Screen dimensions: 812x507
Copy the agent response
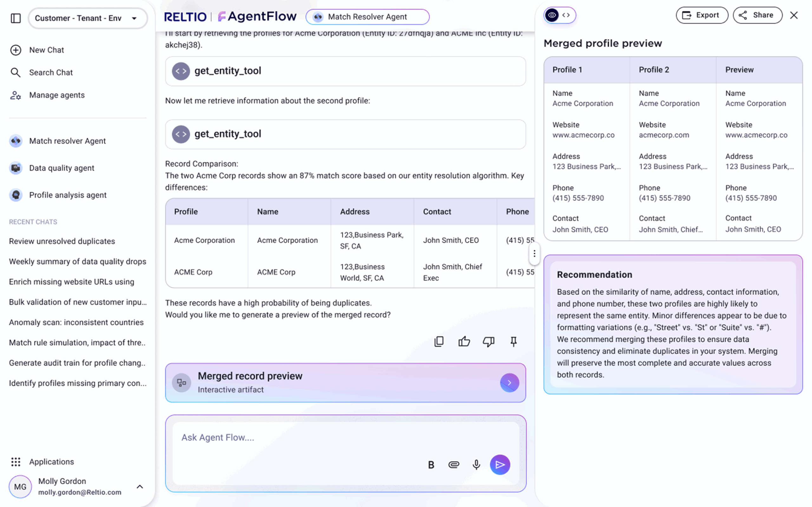click(439, 341)
